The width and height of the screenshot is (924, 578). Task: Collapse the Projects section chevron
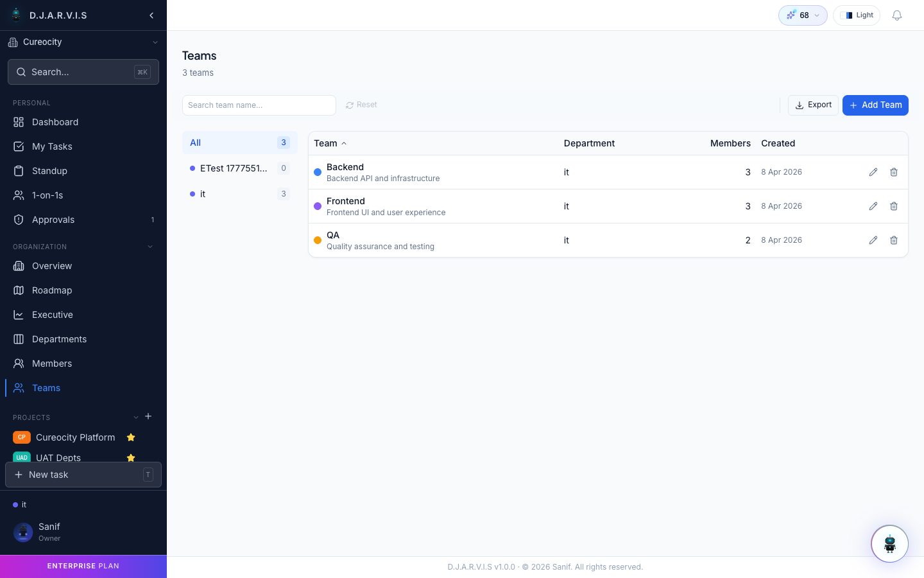(136, 417)
